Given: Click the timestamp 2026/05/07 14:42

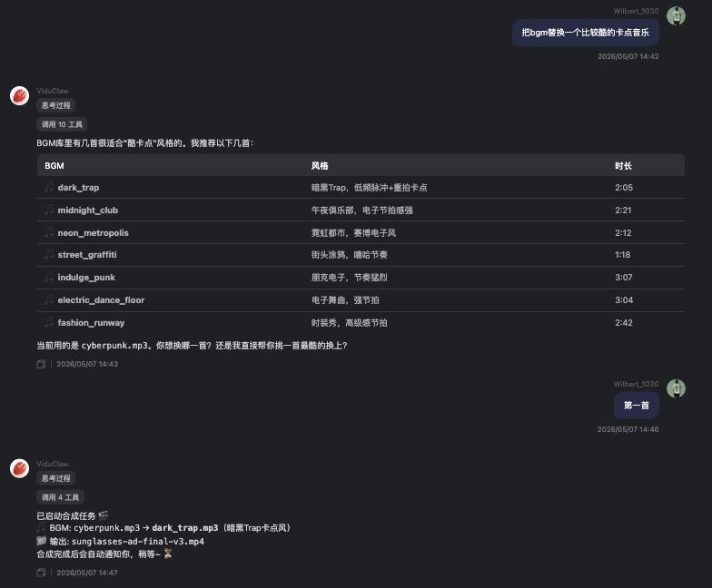Looking at the screenshot, I should click(x=628, y=56).
